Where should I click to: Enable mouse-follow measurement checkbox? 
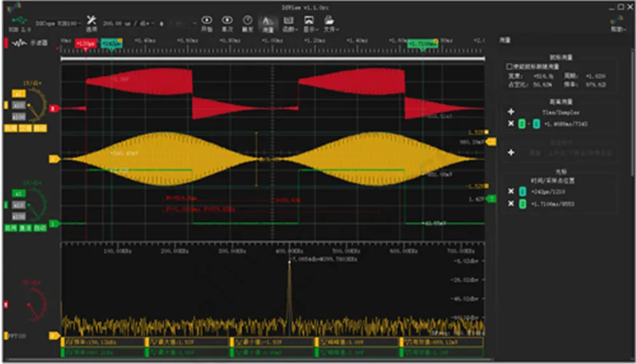pyautogui.click(x=509, y=67)
